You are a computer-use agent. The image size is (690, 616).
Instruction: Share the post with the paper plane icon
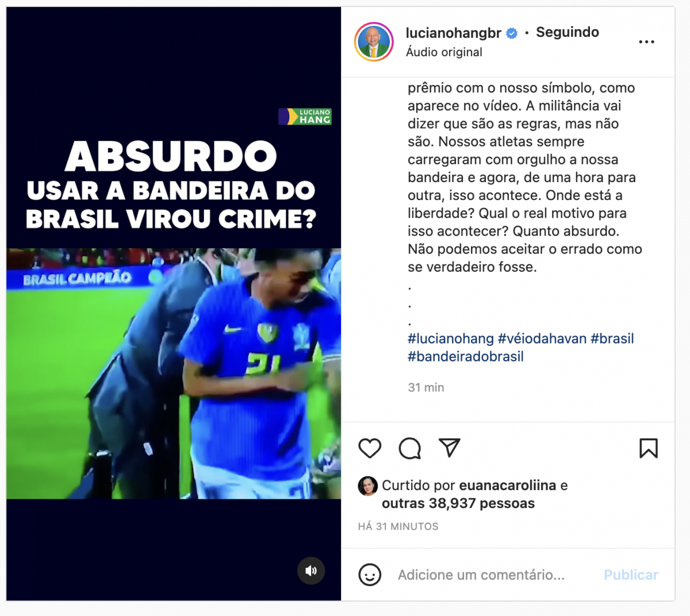(x=450, y=448)
